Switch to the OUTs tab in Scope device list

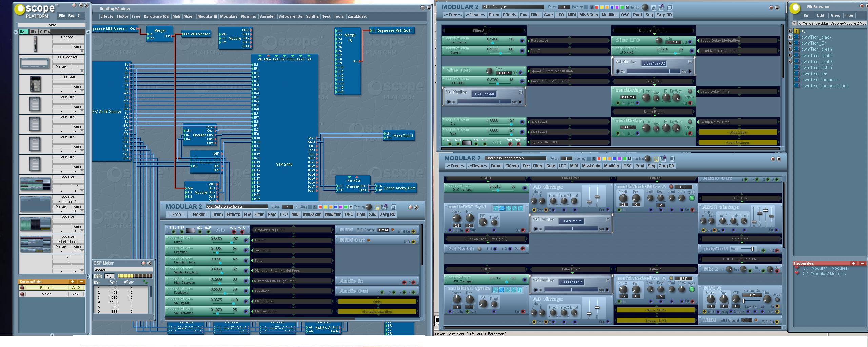44,32
